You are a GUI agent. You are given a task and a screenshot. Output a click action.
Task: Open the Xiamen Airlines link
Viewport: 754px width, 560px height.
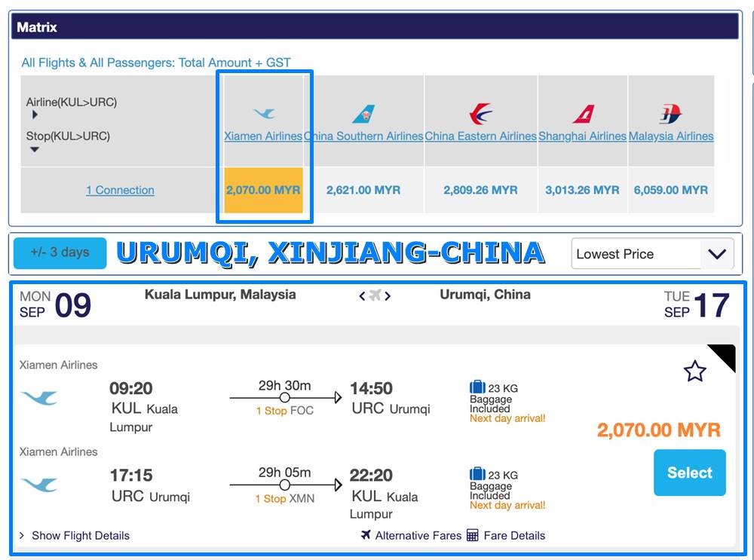tap(263, 136)
